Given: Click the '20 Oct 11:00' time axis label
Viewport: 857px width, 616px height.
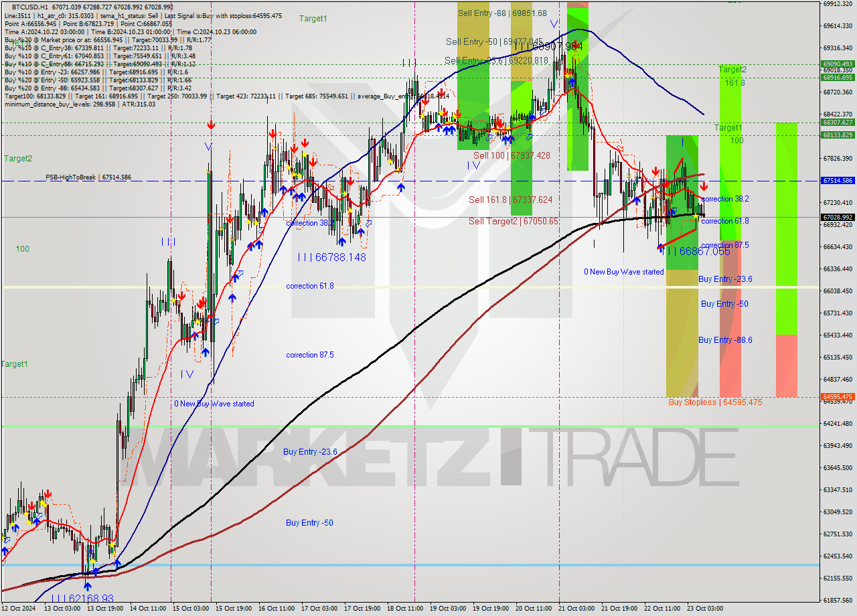Looking at the screenshot, I should click(x=534, y=609).
